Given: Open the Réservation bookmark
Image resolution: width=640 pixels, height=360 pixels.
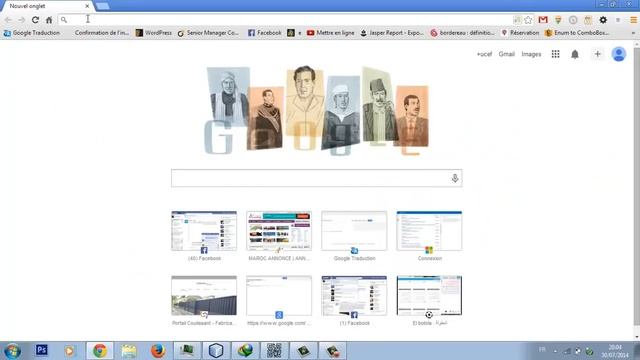Looking at the screenshot, I should 520,33.
